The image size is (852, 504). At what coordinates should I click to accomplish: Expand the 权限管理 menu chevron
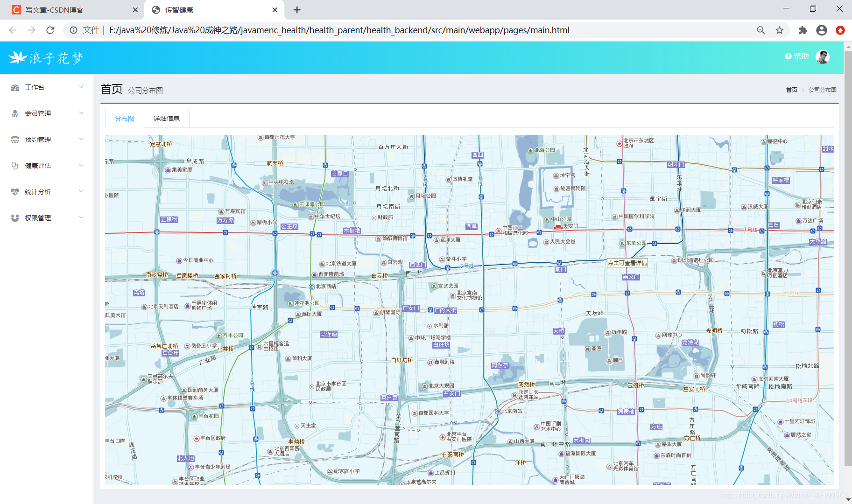pos(81,217)
